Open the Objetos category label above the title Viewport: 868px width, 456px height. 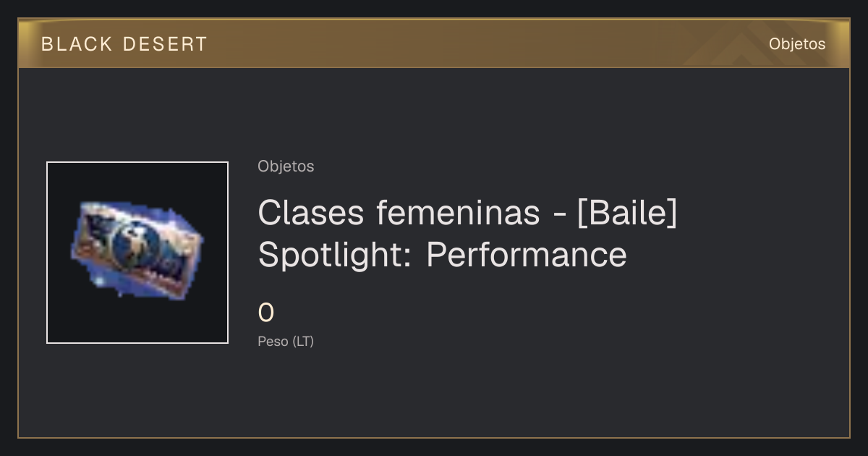coord(286,166)
